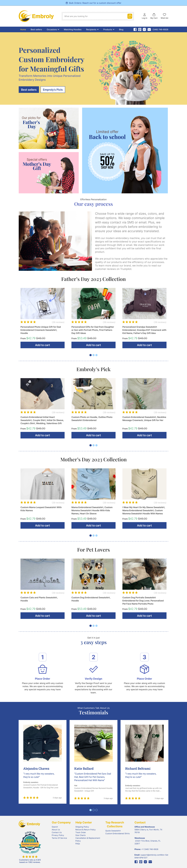Click the Best sellers hero button
This screenshot has height=868, width=187.
(x=29, y=90)
